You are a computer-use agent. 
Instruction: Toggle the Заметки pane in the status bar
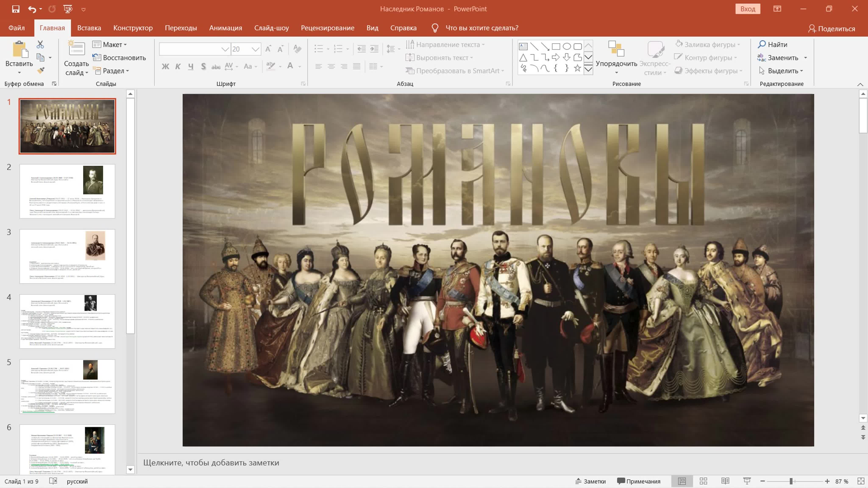coord(590,481)
